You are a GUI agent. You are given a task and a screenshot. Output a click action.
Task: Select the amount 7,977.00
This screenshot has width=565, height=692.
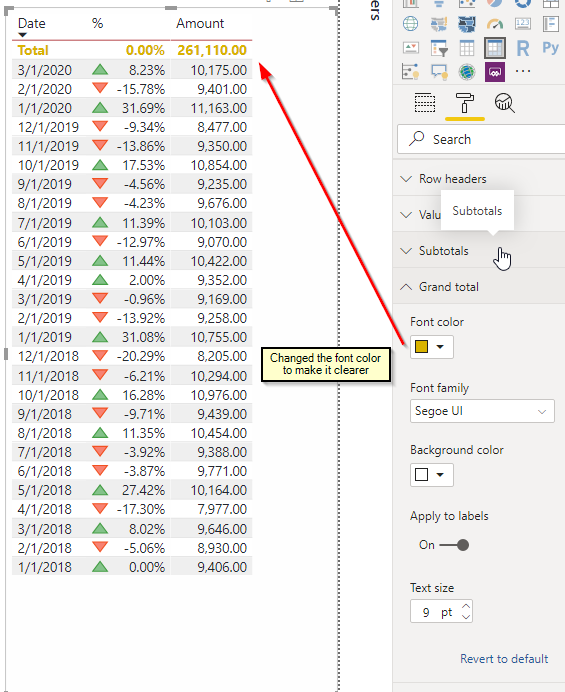222,509
